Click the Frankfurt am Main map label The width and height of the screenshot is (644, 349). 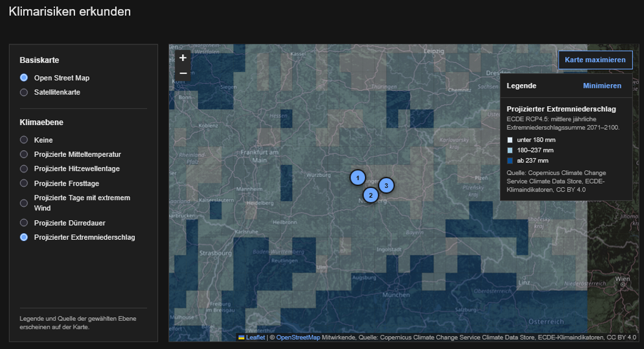pos(259,156)
